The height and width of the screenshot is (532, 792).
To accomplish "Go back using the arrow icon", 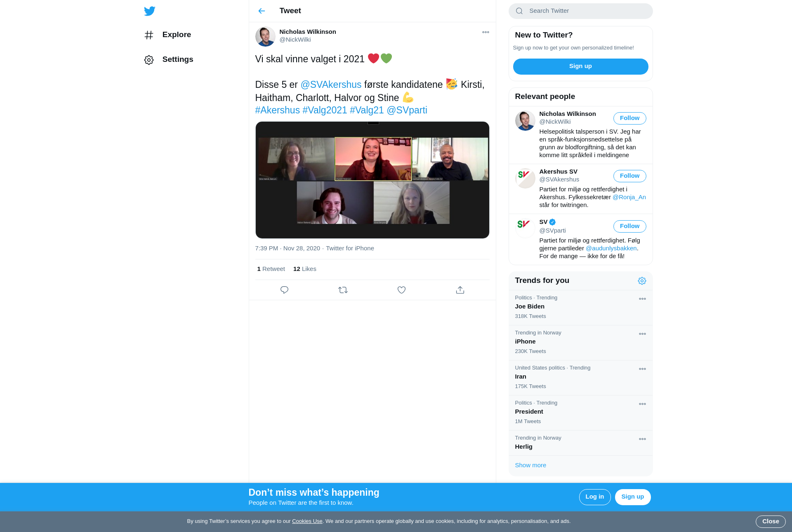I will [262, 11].
